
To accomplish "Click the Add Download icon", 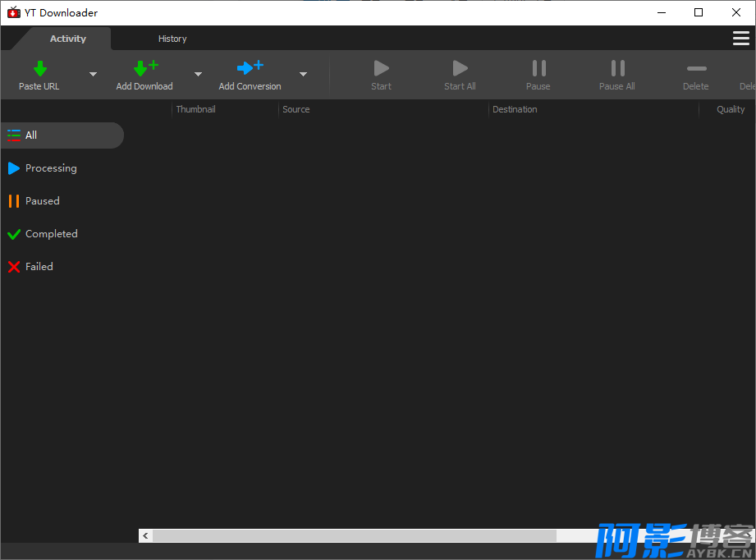I will tap(145, 68).
